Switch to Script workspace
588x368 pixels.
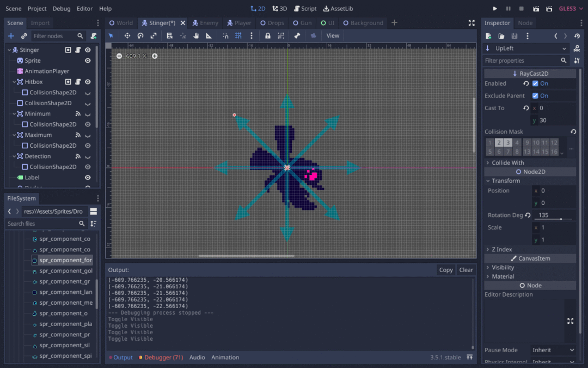click(x=305, y=9)
